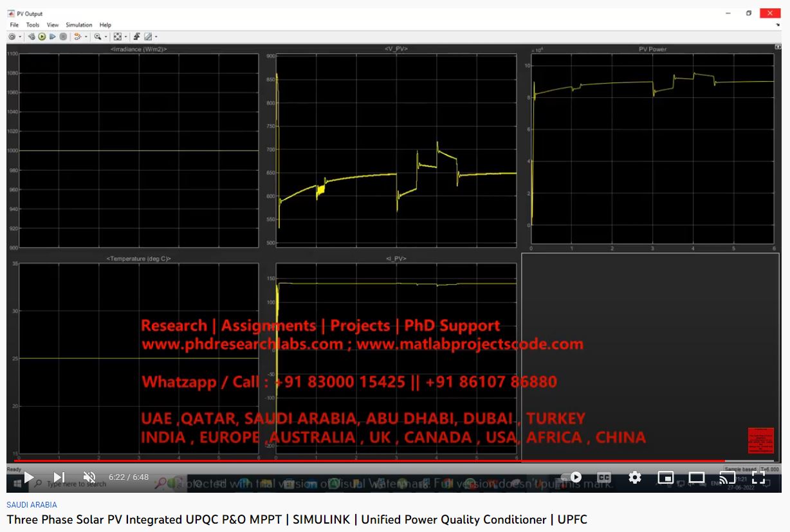Play the video
Image resolution: width=790 pixels, height=532 pixels.
(x=29, y=477)
